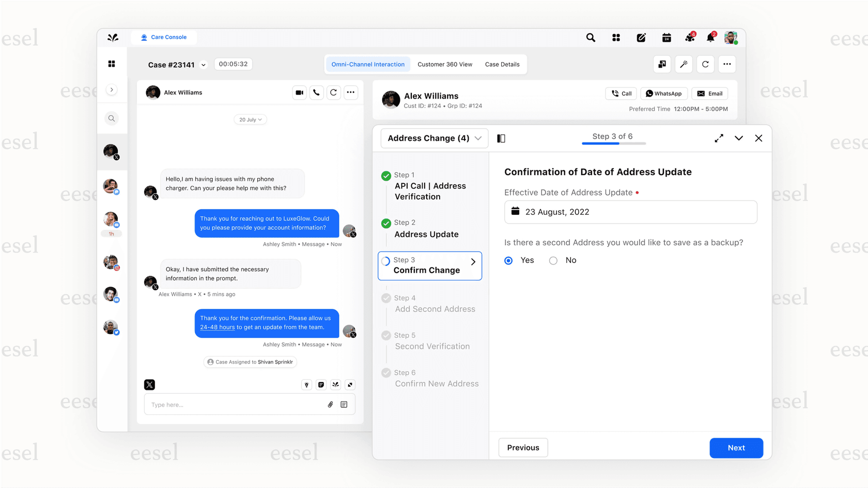The image size is (868, 488).
Task: Attach a file using the paperclip icon
Action: tap(331, 404)
